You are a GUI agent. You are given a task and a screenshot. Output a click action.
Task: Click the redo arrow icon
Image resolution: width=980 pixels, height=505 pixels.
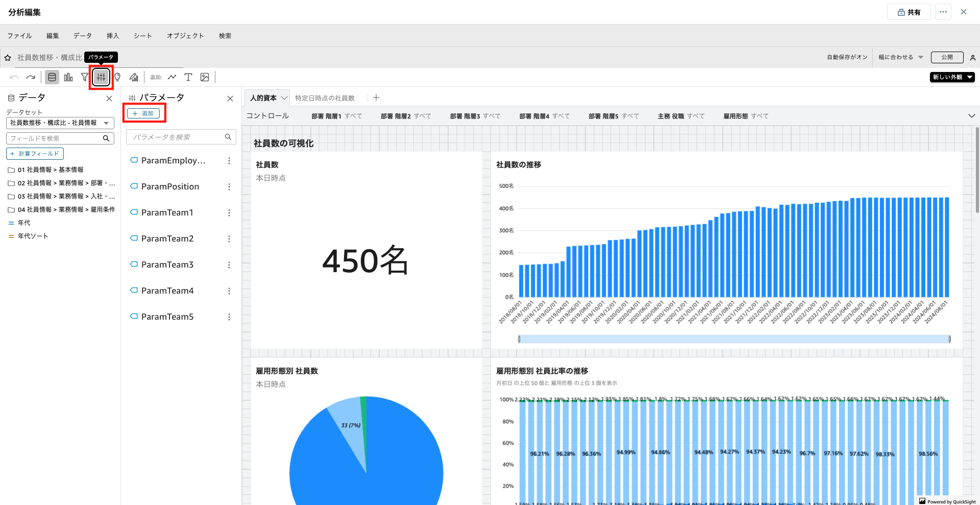point(31,77)
